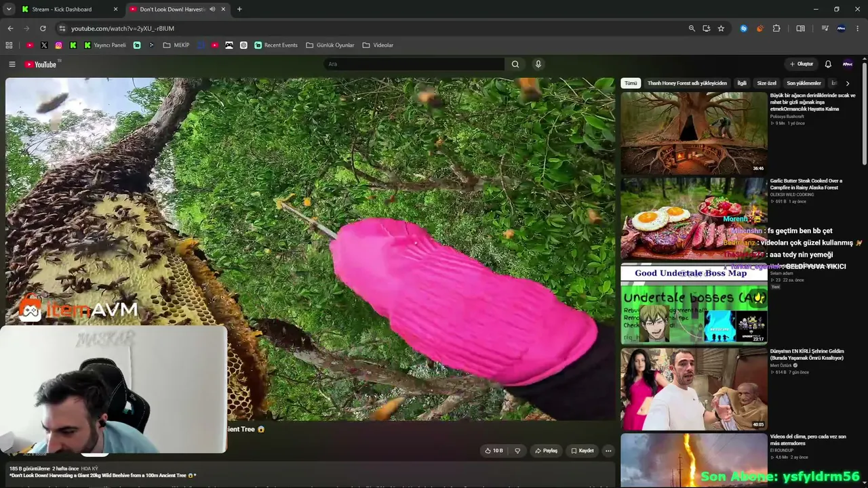868x488 pixels.
Task: Reload the current page
Action: point(43,28)
